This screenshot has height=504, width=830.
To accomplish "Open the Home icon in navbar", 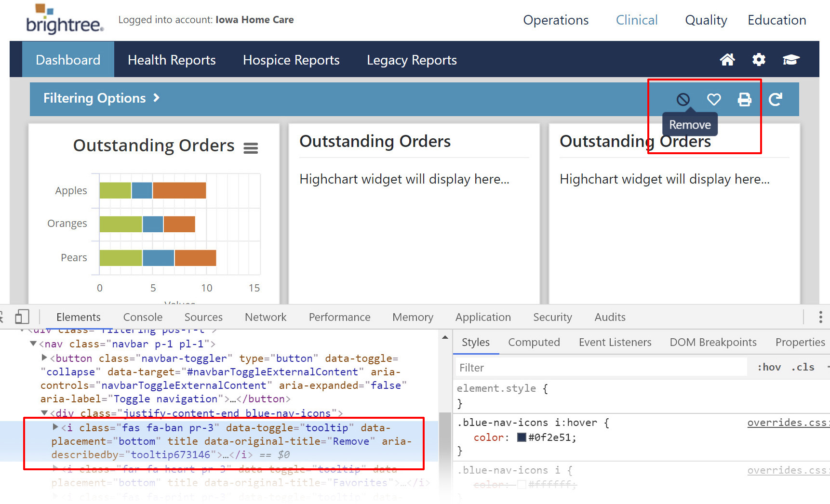I will [727, 60].
